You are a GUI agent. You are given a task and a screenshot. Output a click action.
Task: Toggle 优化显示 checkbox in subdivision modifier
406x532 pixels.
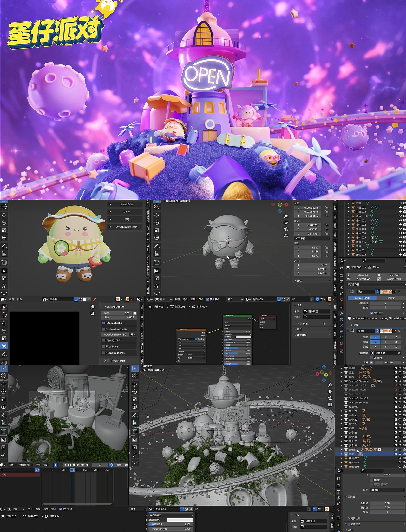(372, 313)
